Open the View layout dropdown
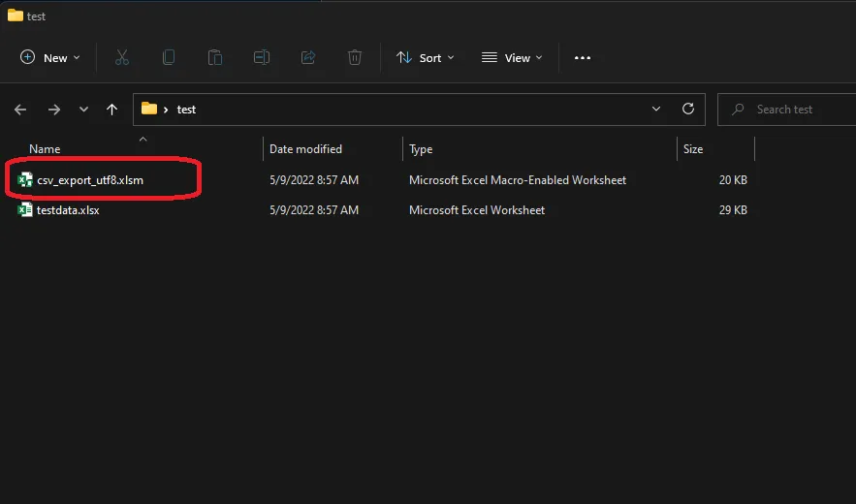This screenshot has height=504, width=856. [513, 58]
